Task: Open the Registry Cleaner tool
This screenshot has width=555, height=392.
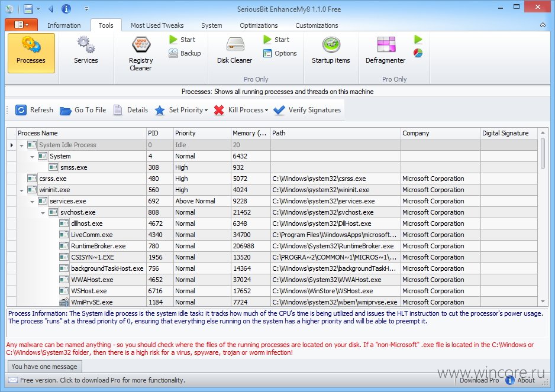Action: point(141,53)
